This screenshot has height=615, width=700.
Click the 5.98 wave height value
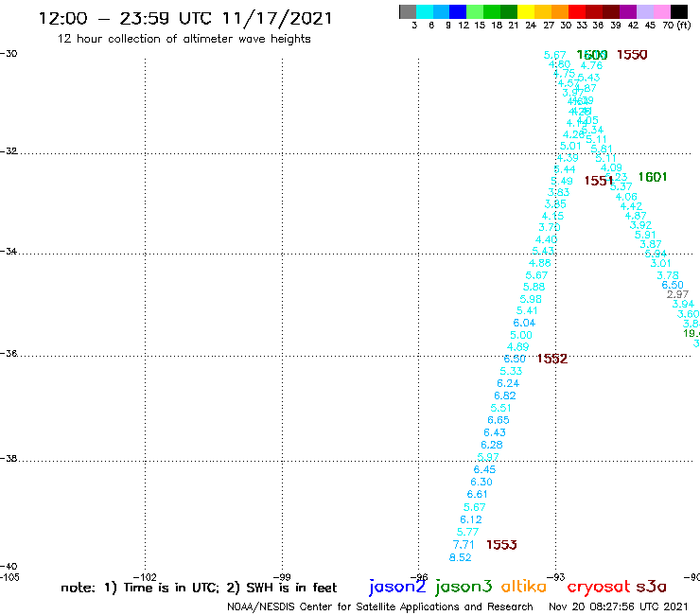click(531, 299)
